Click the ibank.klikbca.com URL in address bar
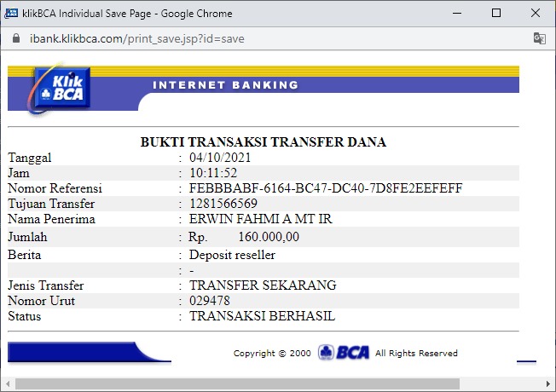 (x=137, y=38)
